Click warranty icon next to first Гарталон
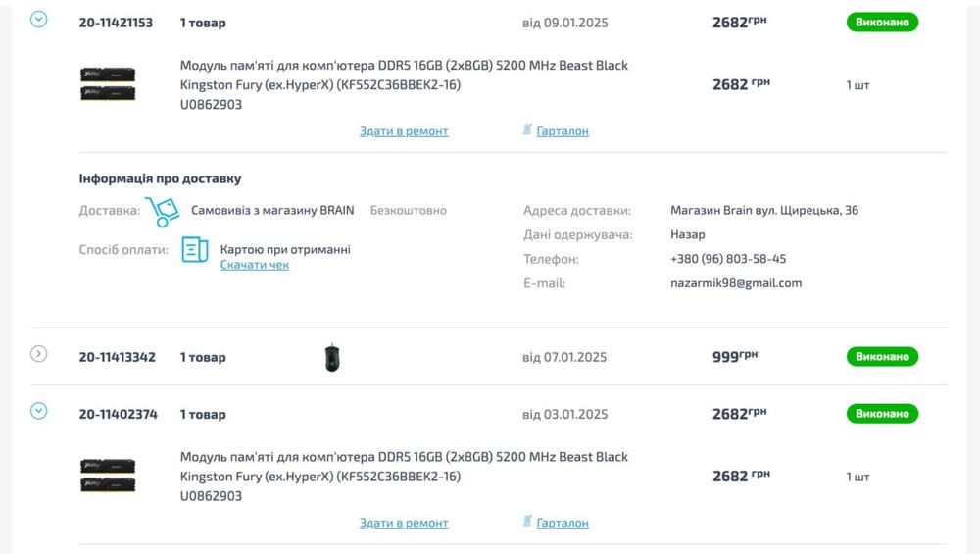980x554 pixels. [527, 129]
